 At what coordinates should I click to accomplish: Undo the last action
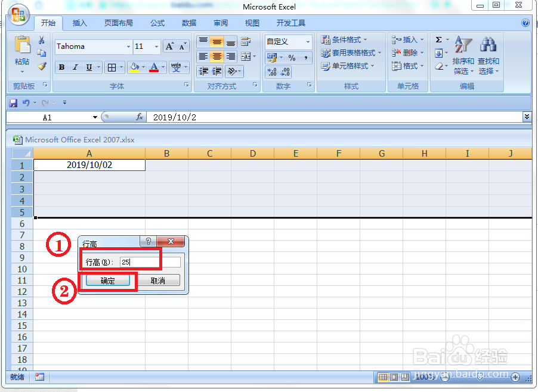pyautogui.click(x=26, y=102)
